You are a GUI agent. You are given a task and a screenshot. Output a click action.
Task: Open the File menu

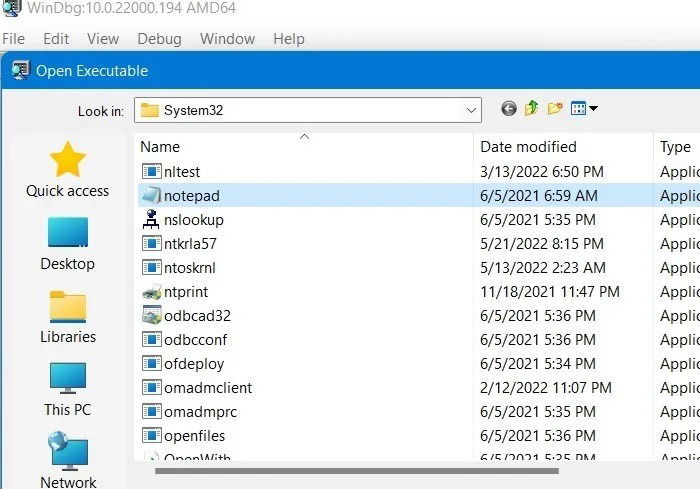(13, 39)
